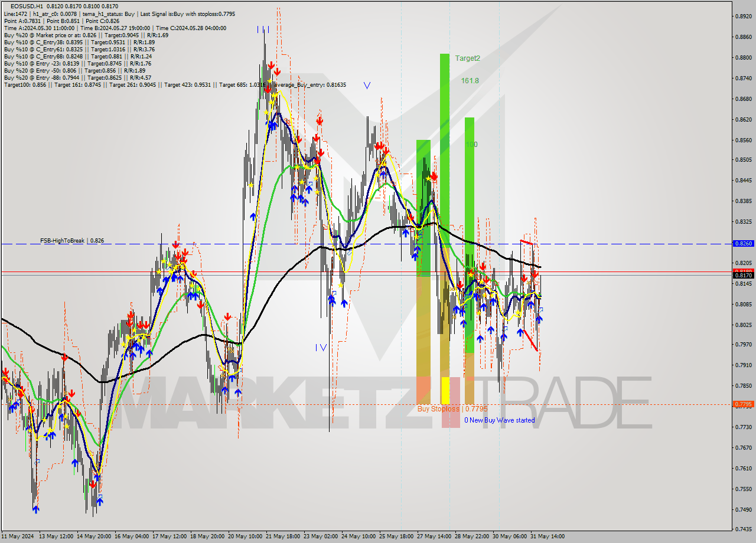Viewport: 756px width, 543px height.
Task: Click the yellow block above Buy Stoploss
Action: [445, 390]
